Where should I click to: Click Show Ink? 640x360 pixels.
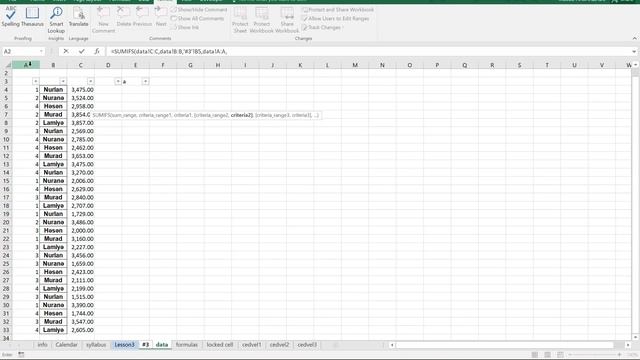click(185, 27)
